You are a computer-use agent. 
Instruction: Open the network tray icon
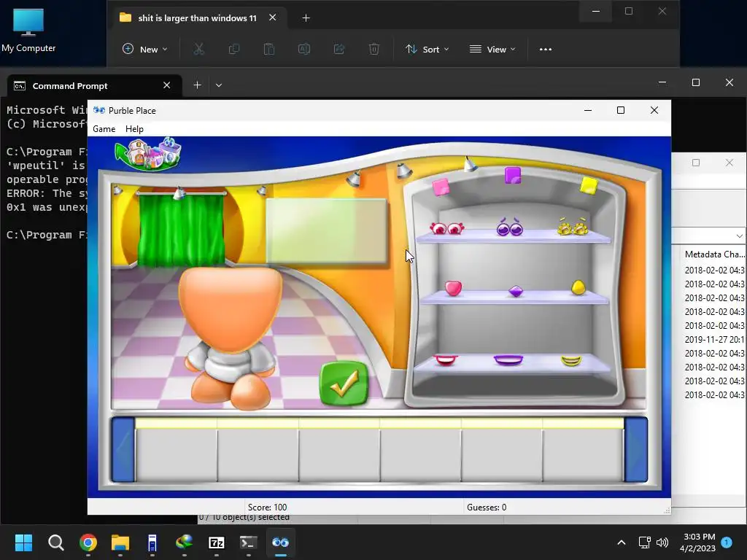tap(644, 542)
